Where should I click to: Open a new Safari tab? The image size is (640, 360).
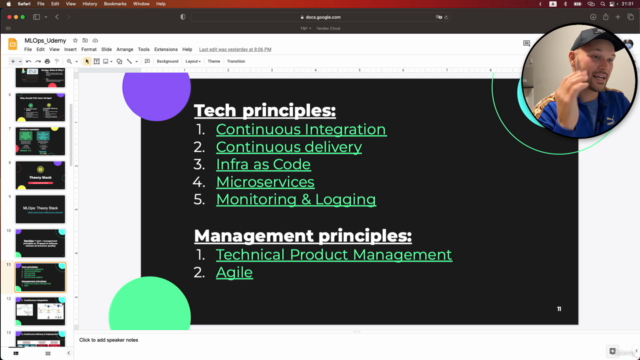[618, 17]
